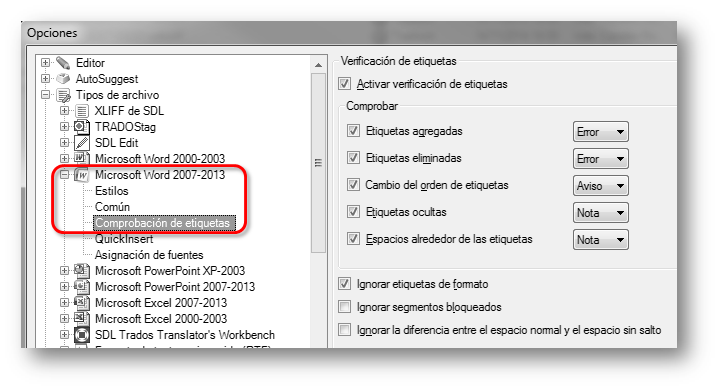Click the Tipos de archivo icon
This screenshot has height=390, width=719.
click(x=63, y=95)
